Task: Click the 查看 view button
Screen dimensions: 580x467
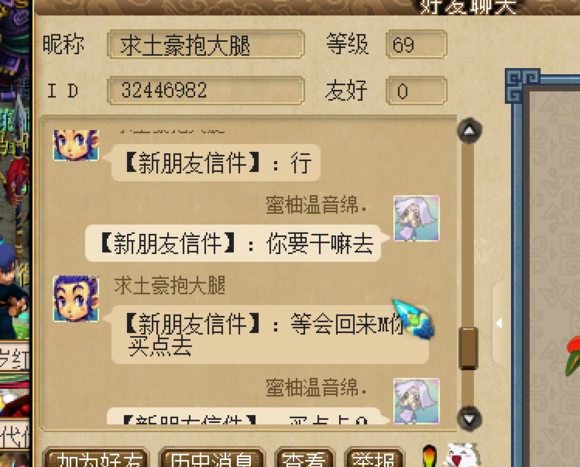Action: [304, 458]
